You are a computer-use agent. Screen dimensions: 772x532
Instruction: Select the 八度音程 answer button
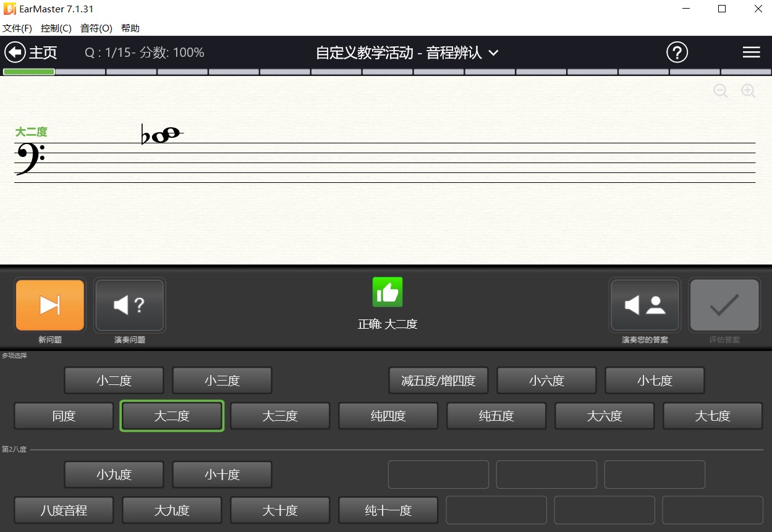tap(63, 510)
